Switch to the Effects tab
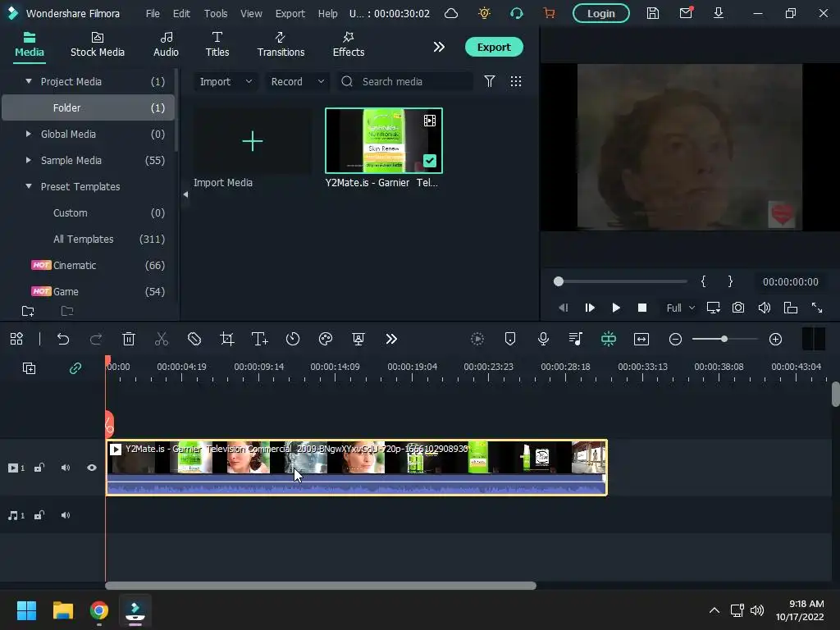This screenshot has width=840, height=630. coord(348,45)
